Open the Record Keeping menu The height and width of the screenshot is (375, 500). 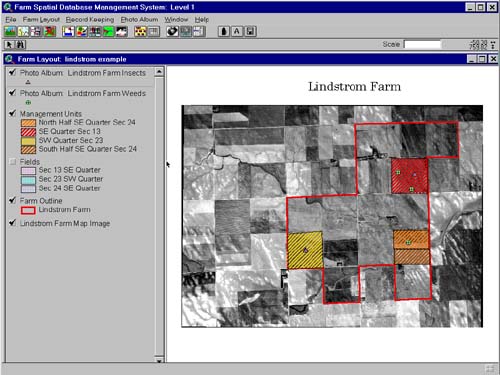[90, 20]
